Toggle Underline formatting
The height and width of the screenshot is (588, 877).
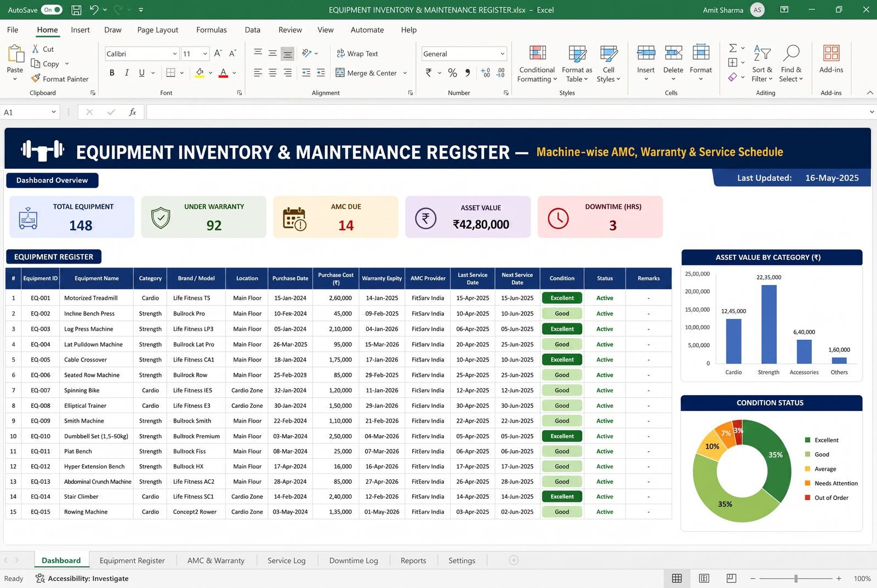[142, 72]
